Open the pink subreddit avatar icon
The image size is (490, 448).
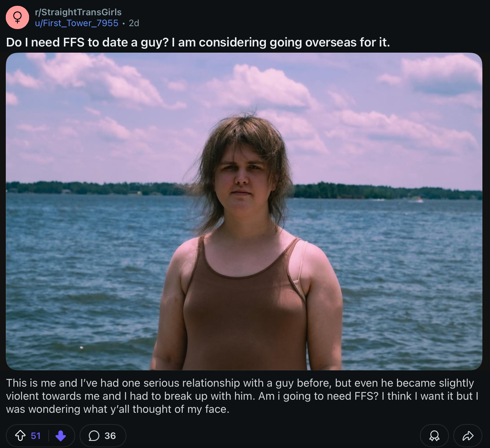17,17
